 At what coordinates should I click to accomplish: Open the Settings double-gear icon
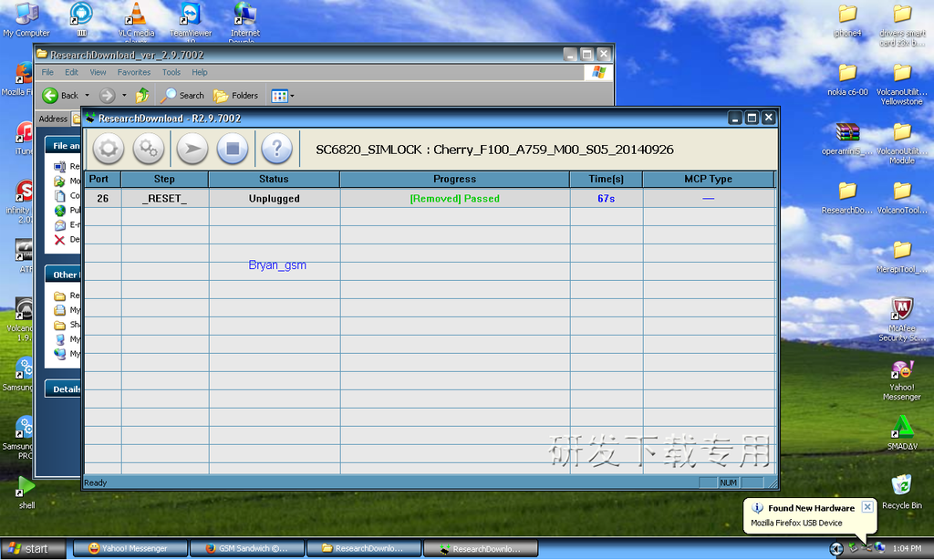[x=149, y=148]
